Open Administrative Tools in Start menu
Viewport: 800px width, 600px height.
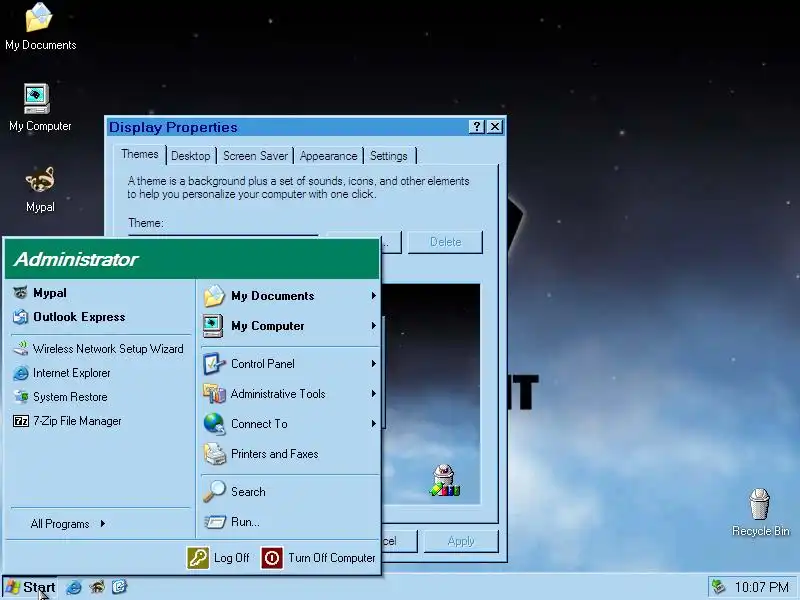pos(289,394)
